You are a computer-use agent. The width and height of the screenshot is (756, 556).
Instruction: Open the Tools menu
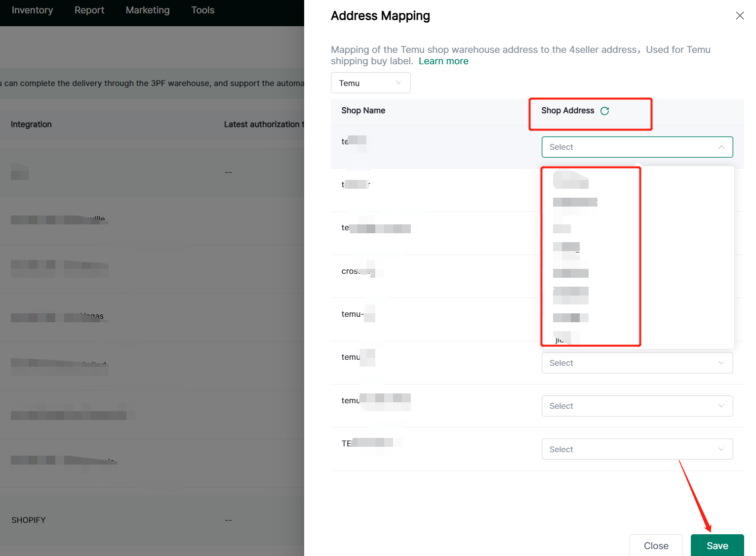tap(202, 10)
